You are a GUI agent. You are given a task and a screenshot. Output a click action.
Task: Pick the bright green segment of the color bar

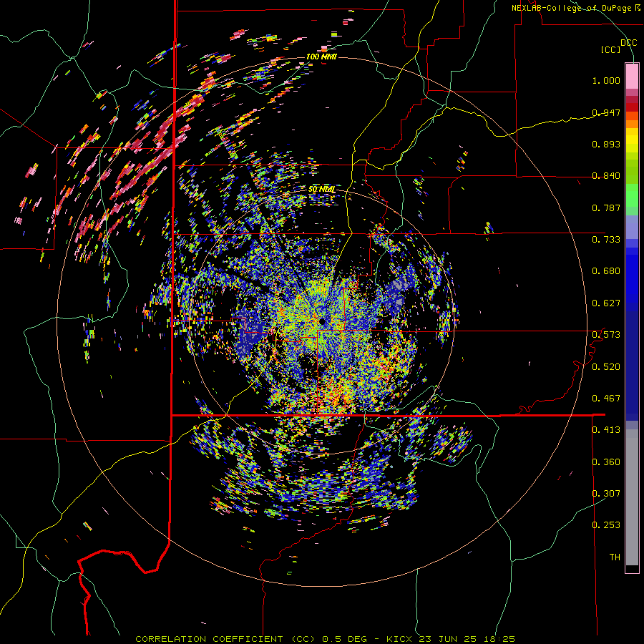632,195
